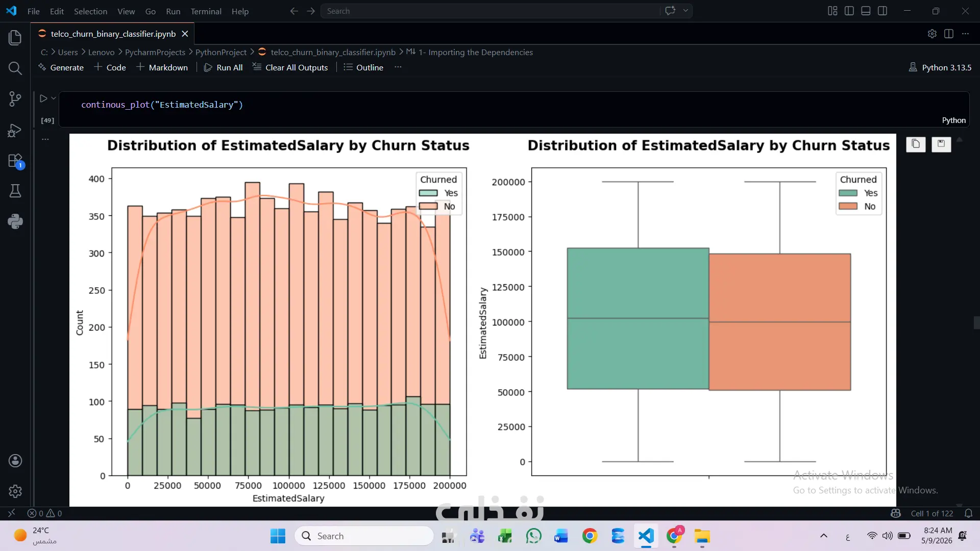Viewport: 980px width, 551px height.
Task: Copy the plot output image
Action: pos(916,144)
